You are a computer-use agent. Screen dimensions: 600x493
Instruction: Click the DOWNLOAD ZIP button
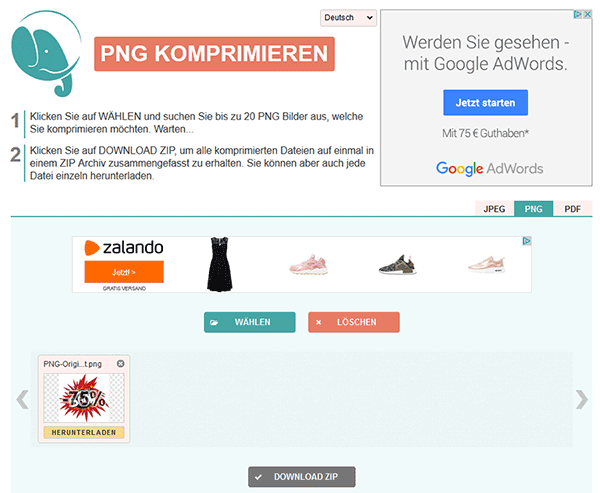click(302, 477)
